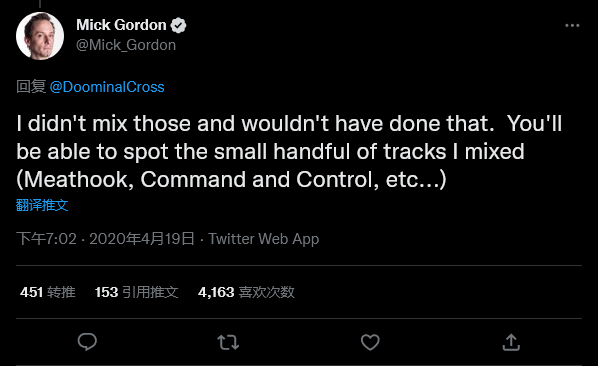View the 4,163 喜欢次数 likes list
Viewport: 598px width, 366px height.
[x=246, y=292]
